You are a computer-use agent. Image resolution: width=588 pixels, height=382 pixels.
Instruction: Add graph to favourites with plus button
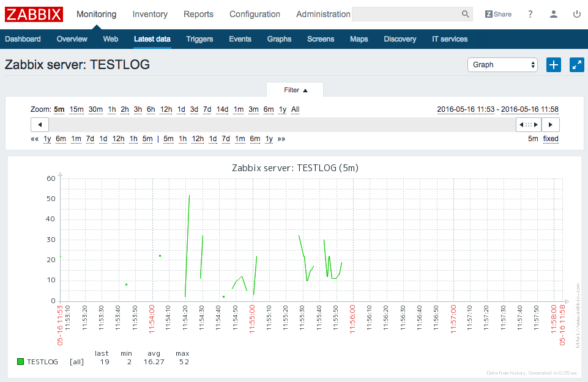pos(554,65)
